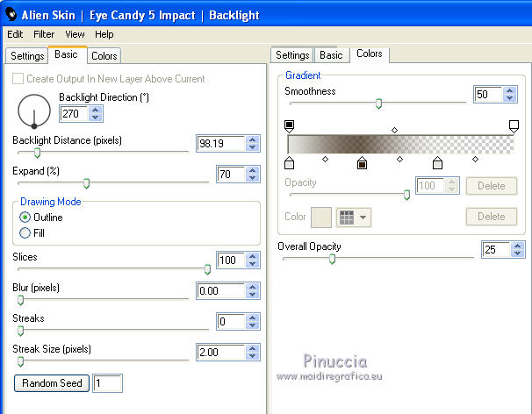The width and height of the screenshot is (532, 414).
Task: Click the Color swatch box
Action: pyautogui.click(x=321, y=218)
